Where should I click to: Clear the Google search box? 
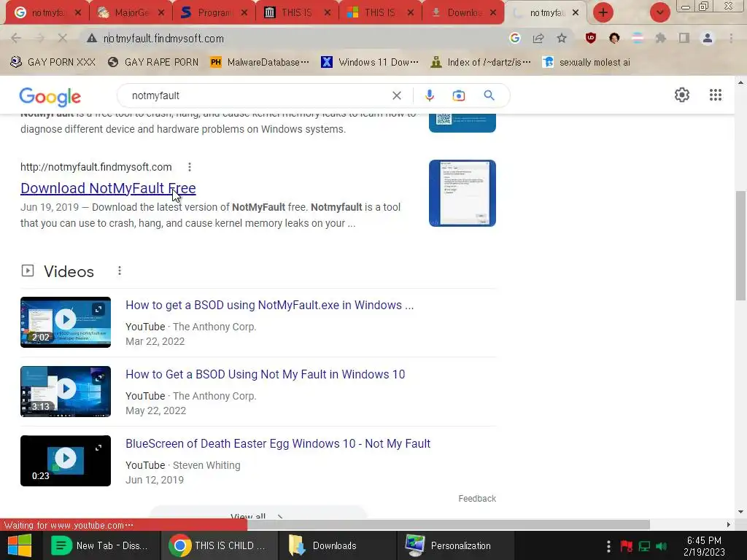[396, 96]
